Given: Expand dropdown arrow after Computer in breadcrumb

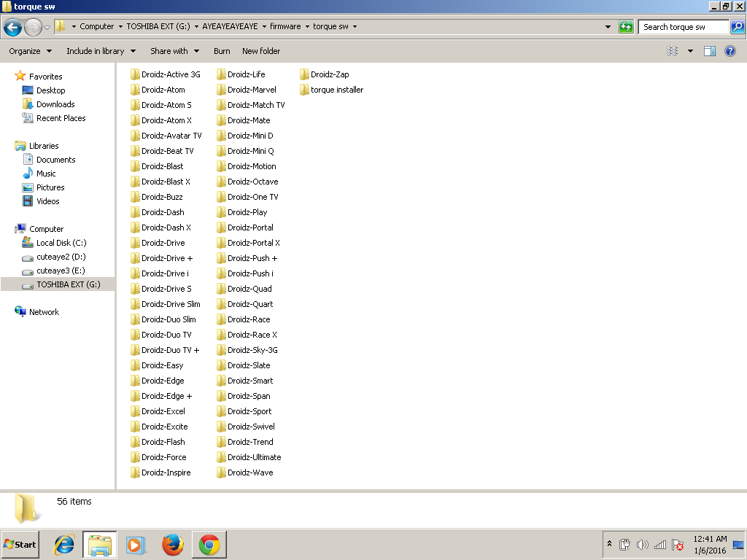Looking at the screenshot, I should (x=120, y=27).
